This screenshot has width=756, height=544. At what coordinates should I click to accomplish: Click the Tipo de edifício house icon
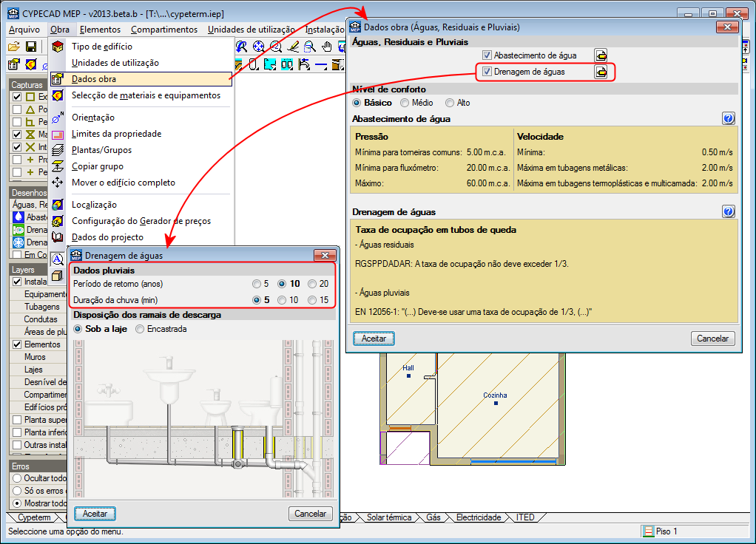coord(58,47)
